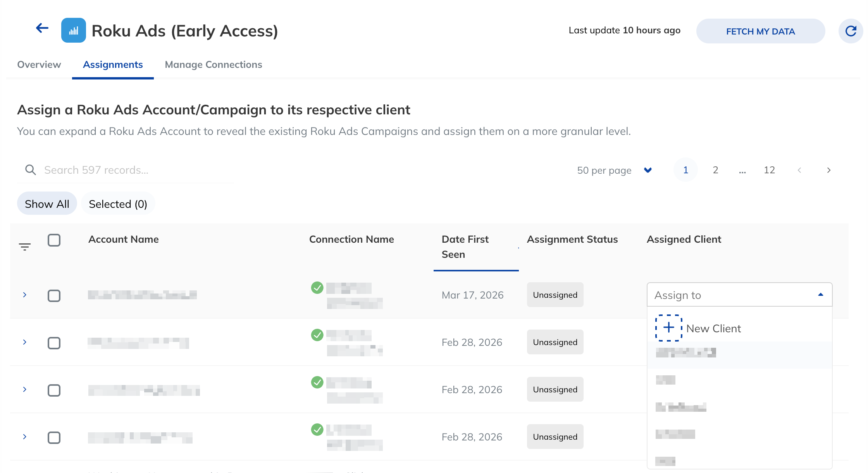
Task: Expand the second Feb 28, 2026 account row
Action: point(25,390)
